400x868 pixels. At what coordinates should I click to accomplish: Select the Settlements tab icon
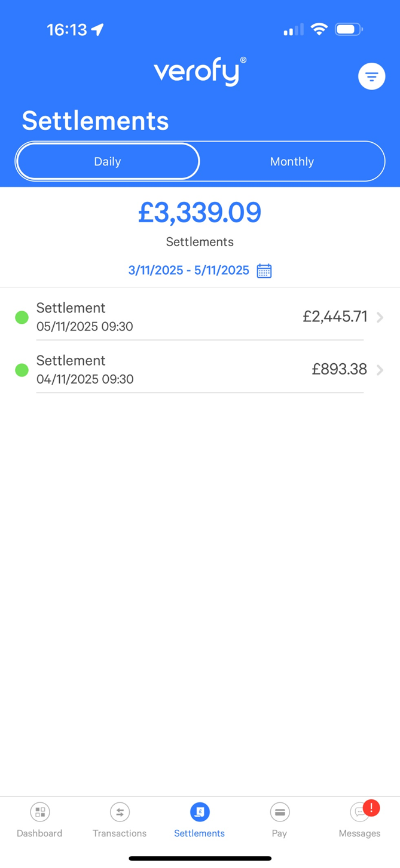point(200,812)
